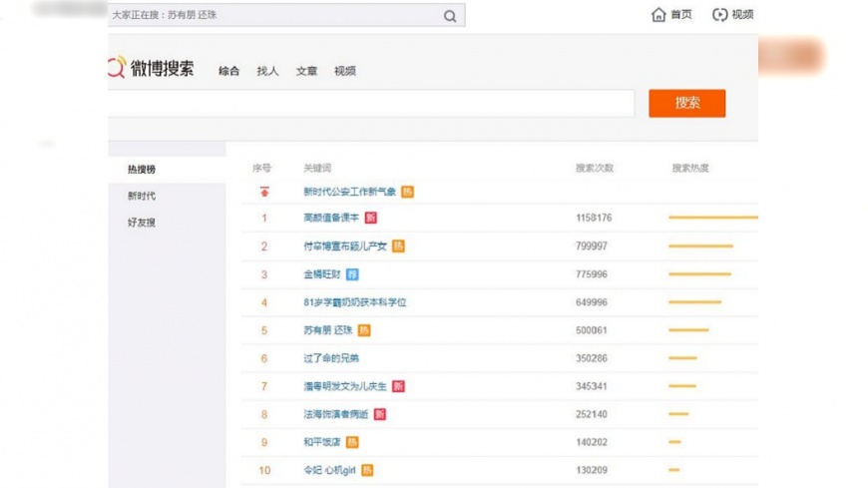868x488 pixels.
Task: Click search count 649996
Action: tap(592, 302)
